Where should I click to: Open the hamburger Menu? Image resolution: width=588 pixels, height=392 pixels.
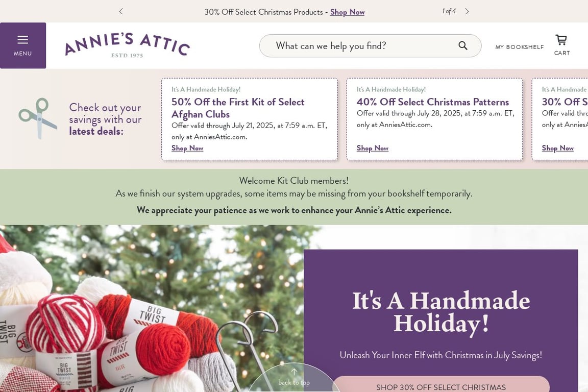(x=23, y=45)
